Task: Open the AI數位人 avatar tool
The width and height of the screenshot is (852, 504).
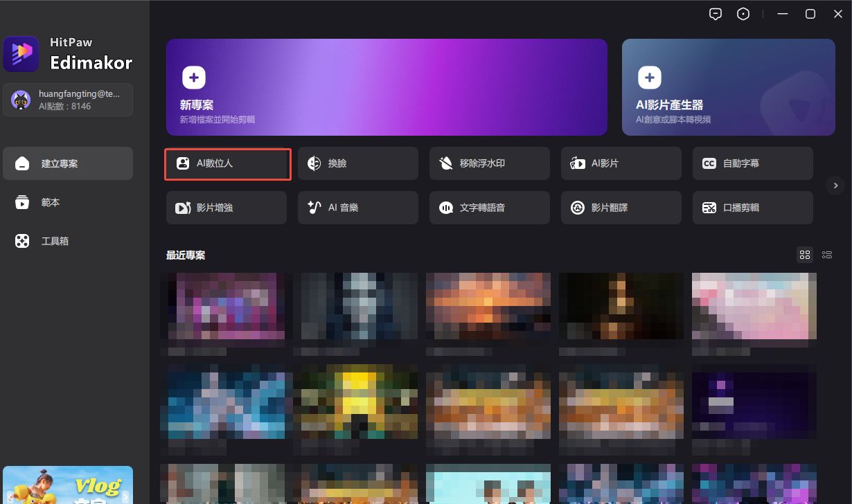Action: [x=227, y=164]
